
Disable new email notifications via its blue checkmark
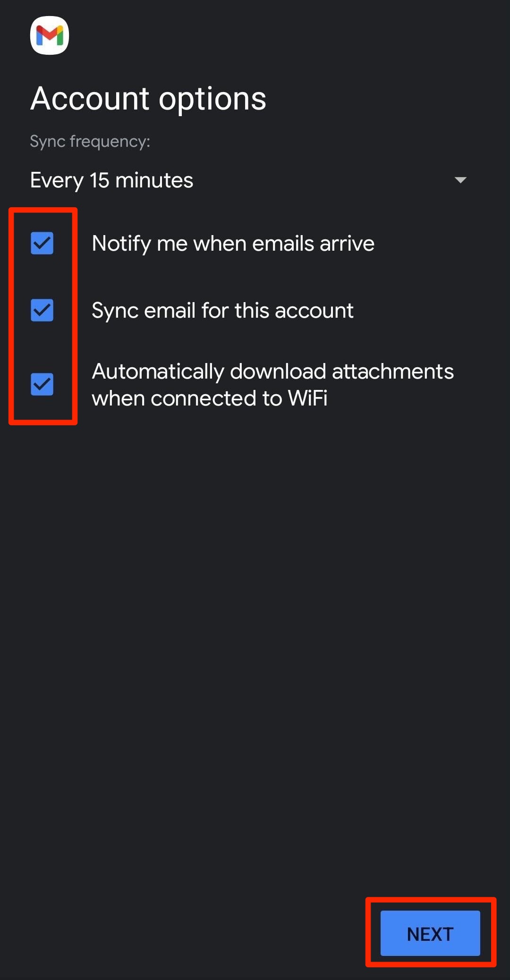point(42,243)
